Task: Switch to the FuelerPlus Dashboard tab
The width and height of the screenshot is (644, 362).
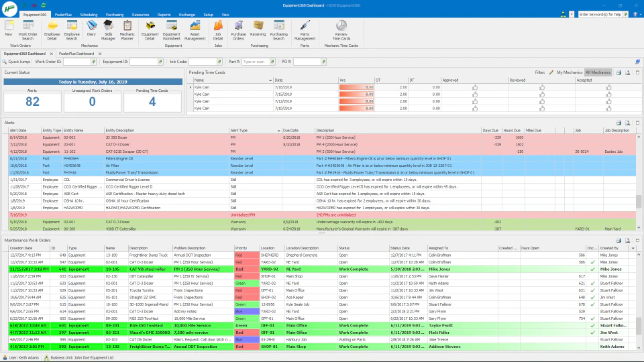Action: [76, 54]
